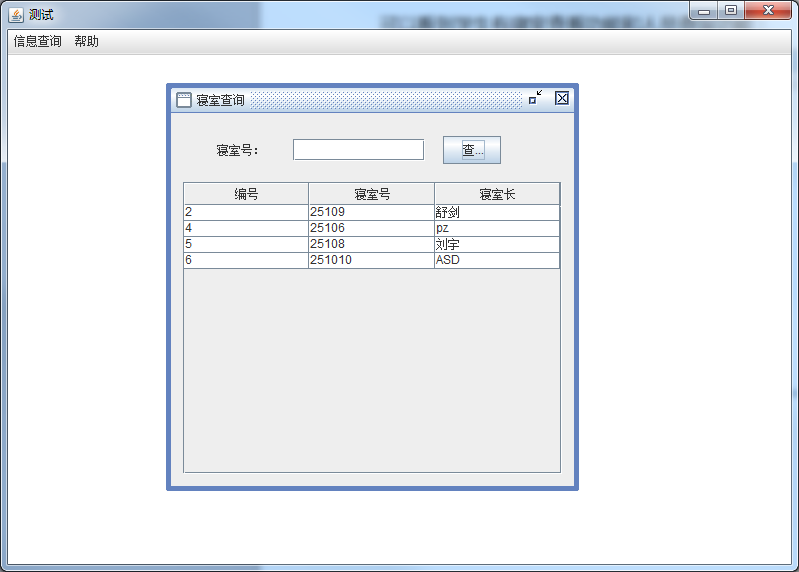799x572 pixels.
Task: Click the 寝室号 table column header
Action: [x=371, y=194]
